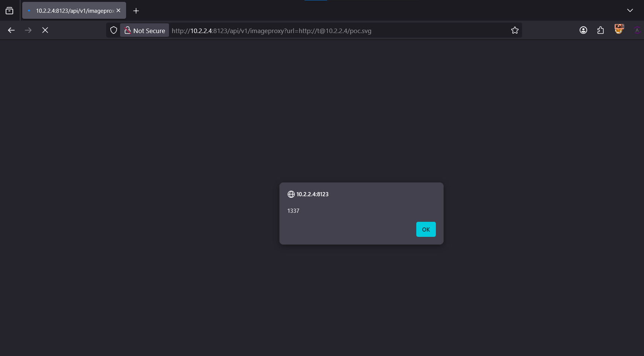The height and width of the screenshot is (356, 644).
Task: Bookmark this page with star icon
Action: 515,30
